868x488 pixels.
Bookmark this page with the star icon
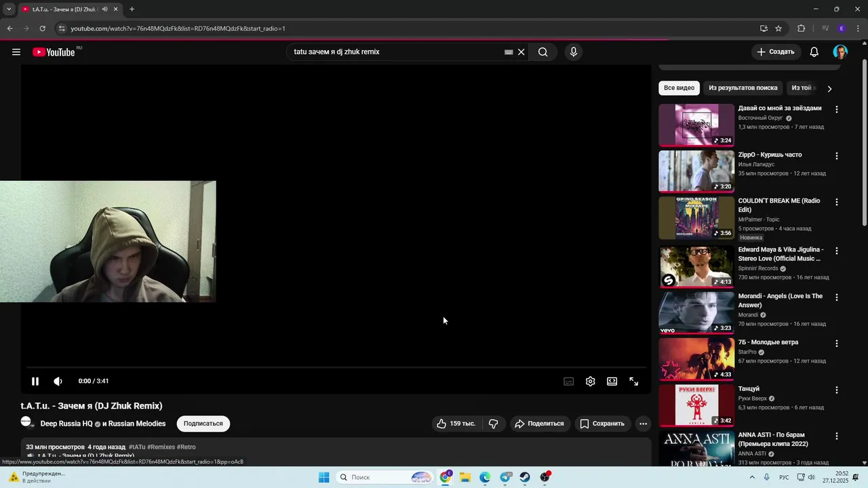pyautogui.click(x=778, y=28)
